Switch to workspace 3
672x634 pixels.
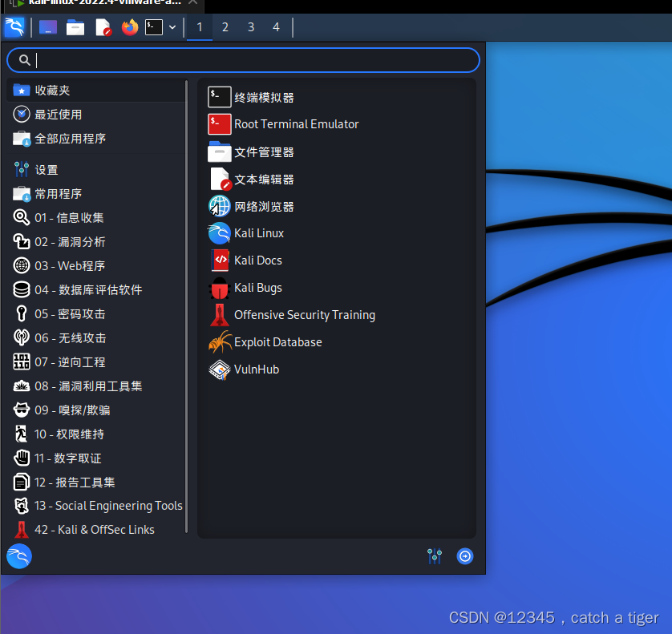(251, 27)
